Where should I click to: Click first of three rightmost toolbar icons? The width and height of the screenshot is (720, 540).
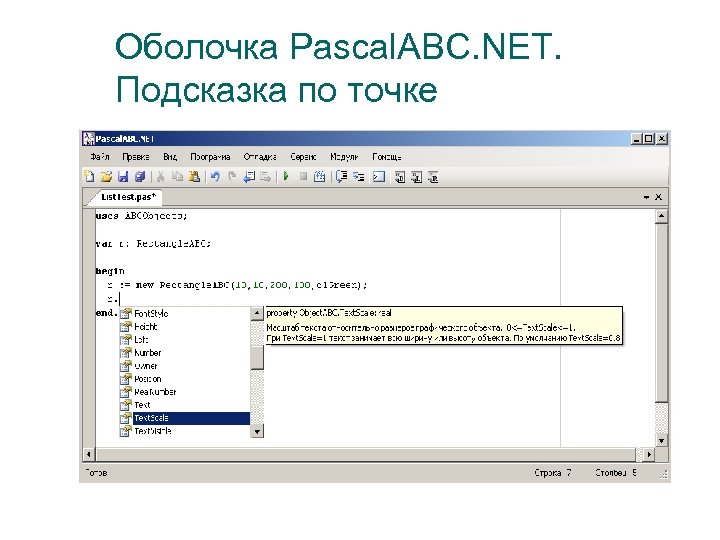coord(399,177)
